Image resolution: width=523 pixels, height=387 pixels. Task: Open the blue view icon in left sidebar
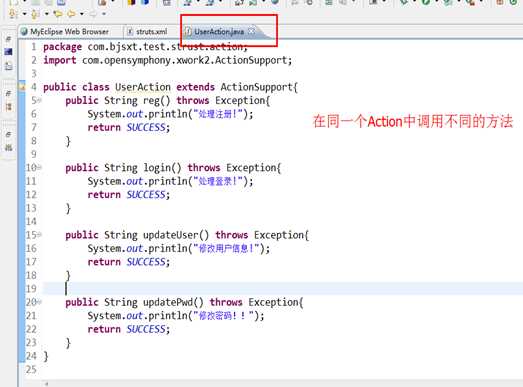(8, 52)
